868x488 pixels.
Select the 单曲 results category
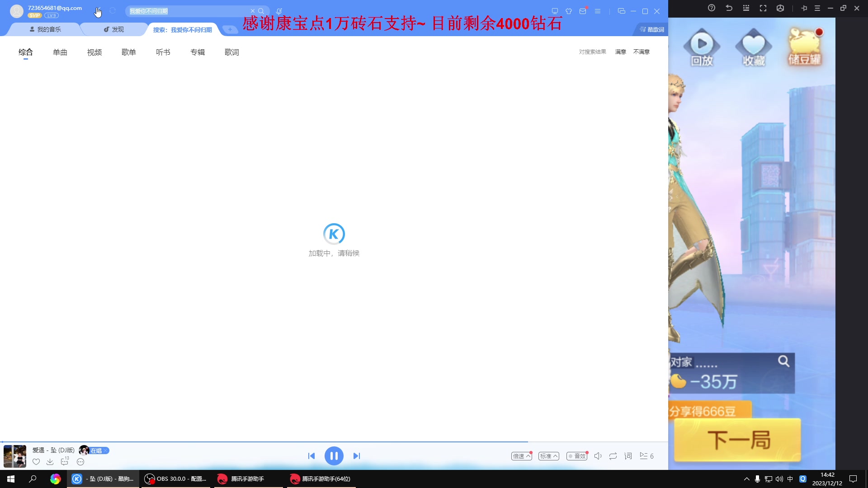point(60,52)
